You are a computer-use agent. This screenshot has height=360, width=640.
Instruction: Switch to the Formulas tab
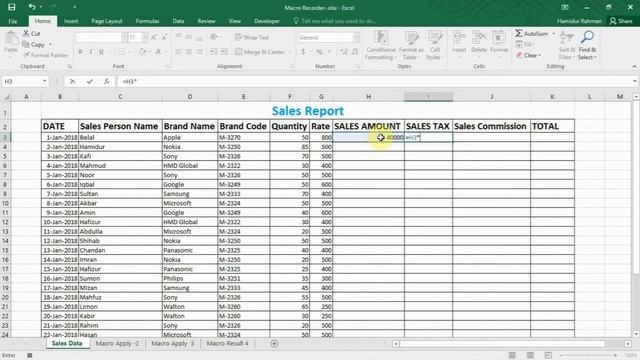(147, 21)
